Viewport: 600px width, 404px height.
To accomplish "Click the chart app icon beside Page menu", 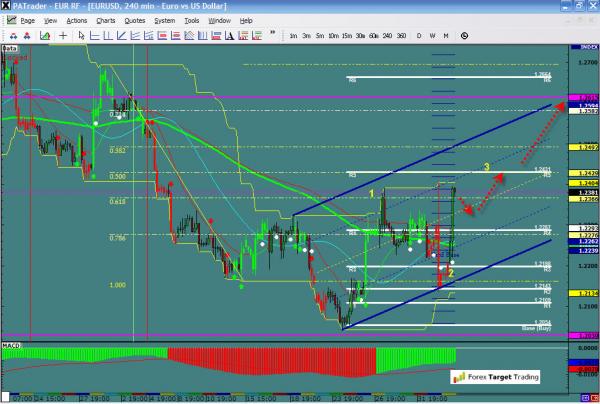I will 11,20.
